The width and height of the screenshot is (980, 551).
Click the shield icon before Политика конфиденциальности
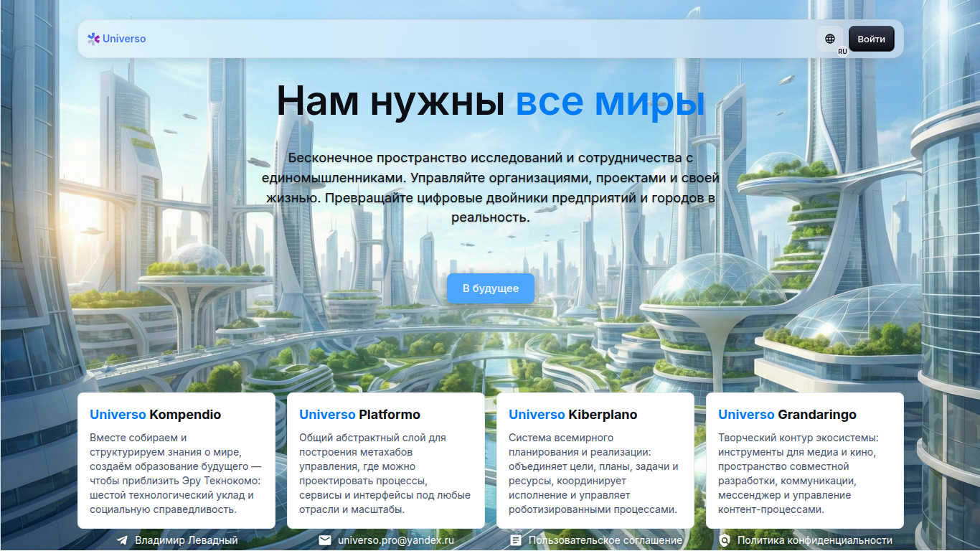(x=724, y=540)
